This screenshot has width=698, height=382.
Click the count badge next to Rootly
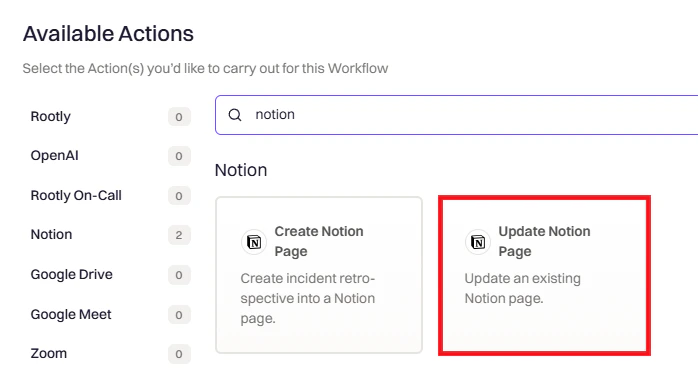point(179,117)
